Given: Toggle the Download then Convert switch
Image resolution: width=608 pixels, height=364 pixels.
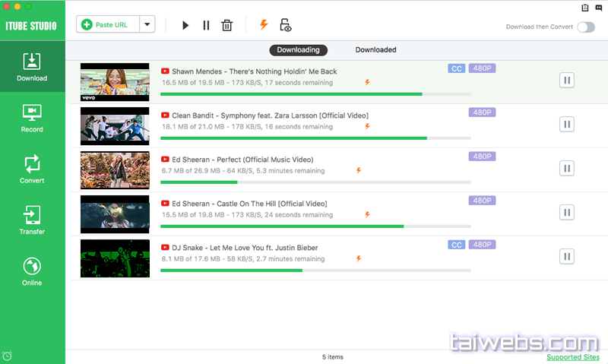Looking at the screenshot, I should (x=585, y=27).
